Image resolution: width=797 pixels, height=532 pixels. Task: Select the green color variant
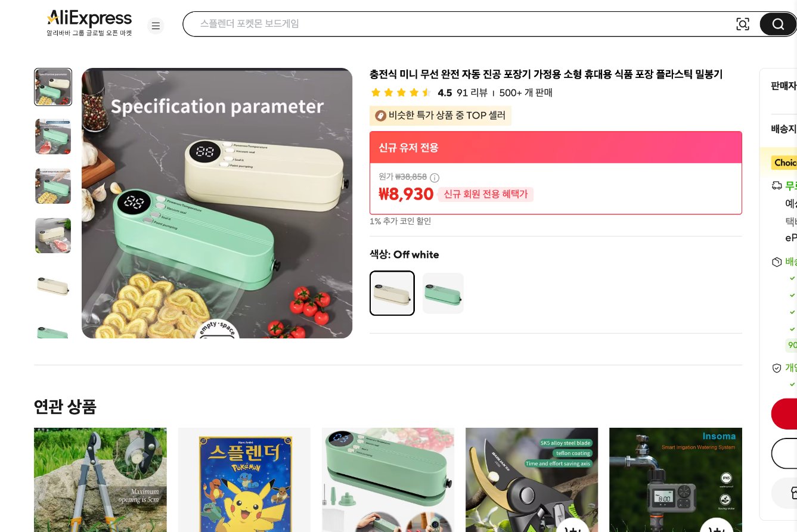point(443,293)
